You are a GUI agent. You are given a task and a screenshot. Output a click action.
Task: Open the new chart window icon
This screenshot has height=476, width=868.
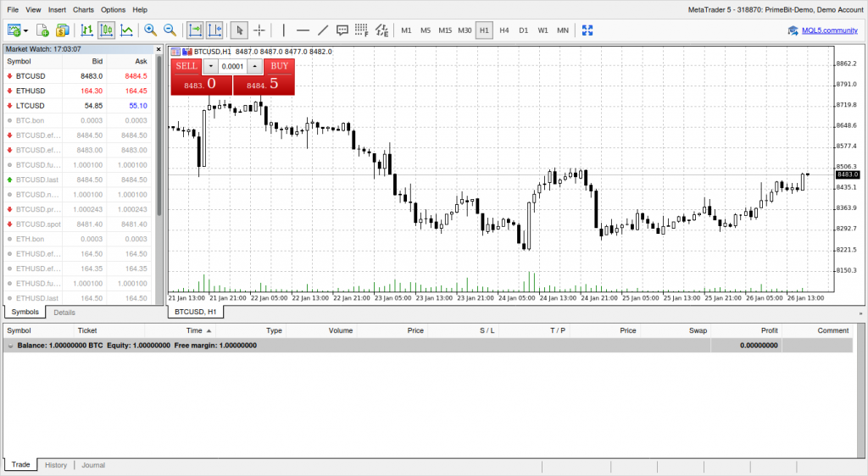[14, 30]
